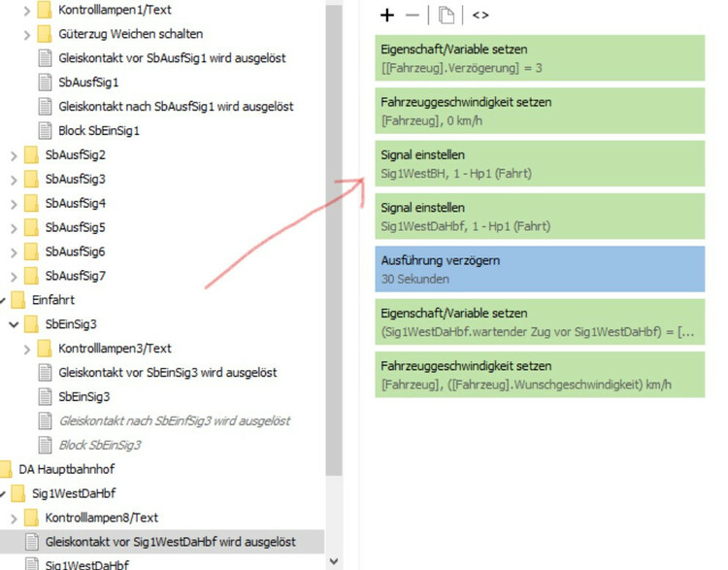Click document icon of SbEinSig3 event
728x570 pixels.
click(x=45, y=396)
